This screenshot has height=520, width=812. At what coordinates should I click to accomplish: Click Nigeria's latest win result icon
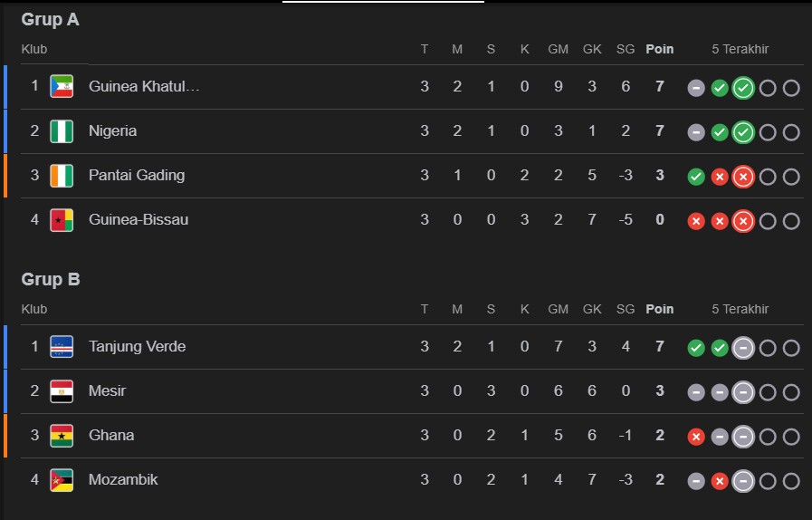(x=743, y=132)
